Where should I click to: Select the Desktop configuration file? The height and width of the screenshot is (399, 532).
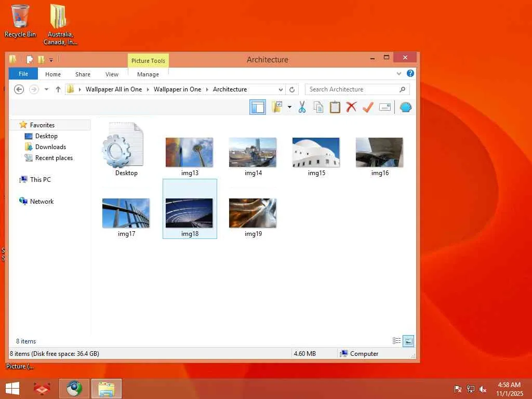(x=126, y=149)
